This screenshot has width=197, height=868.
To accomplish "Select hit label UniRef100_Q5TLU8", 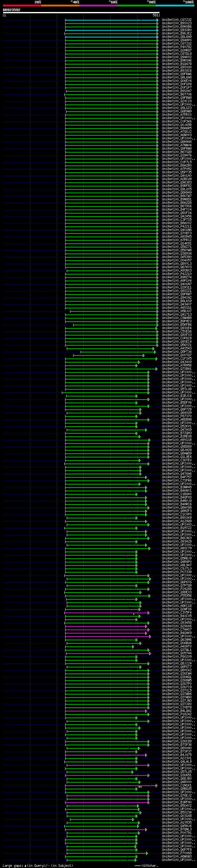I will tap(177, 389).
